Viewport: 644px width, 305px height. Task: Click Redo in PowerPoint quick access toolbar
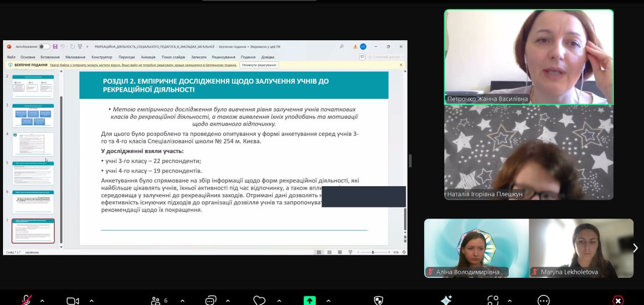(73, 46)
